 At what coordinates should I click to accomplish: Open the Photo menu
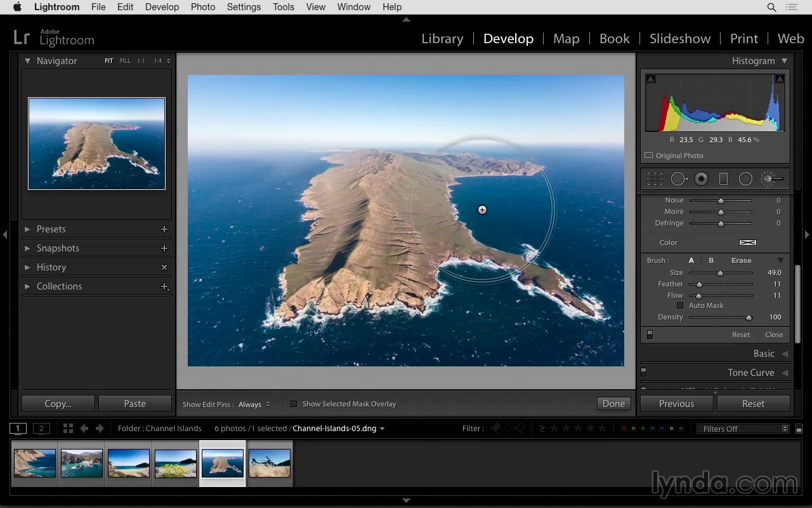203,7
